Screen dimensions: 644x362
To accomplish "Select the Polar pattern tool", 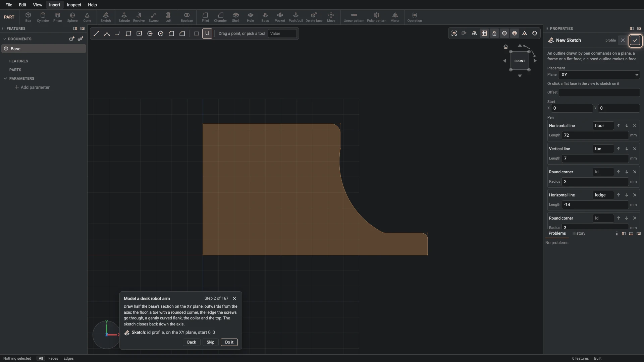I will 376,17.
